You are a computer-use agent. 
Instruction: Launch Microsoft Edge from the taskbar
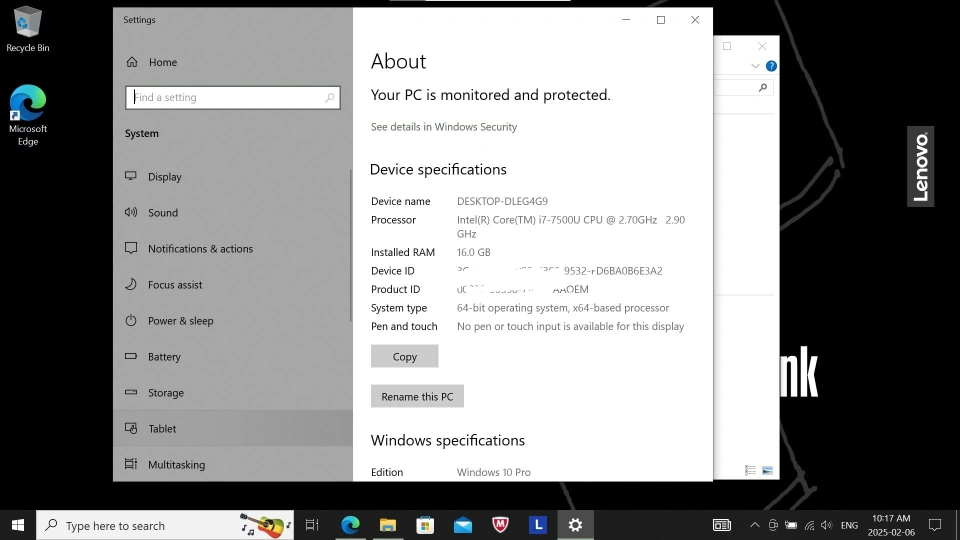350,525
